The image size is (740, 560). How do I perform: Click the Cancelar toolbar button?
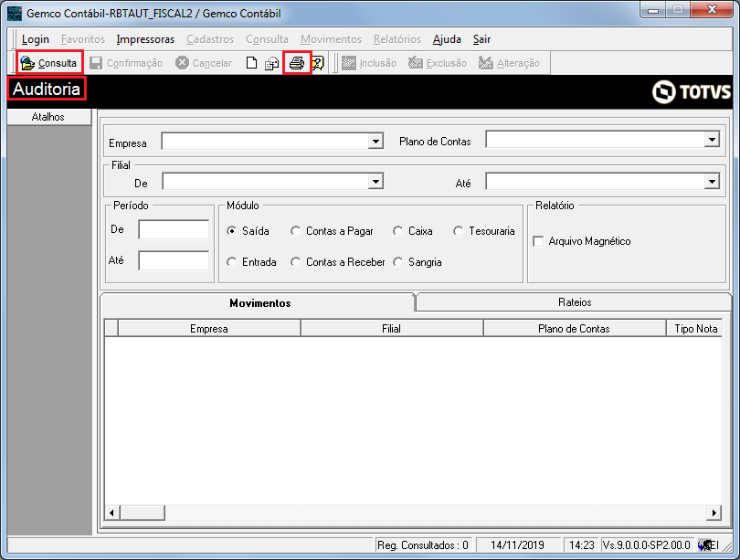coord(204,63)
